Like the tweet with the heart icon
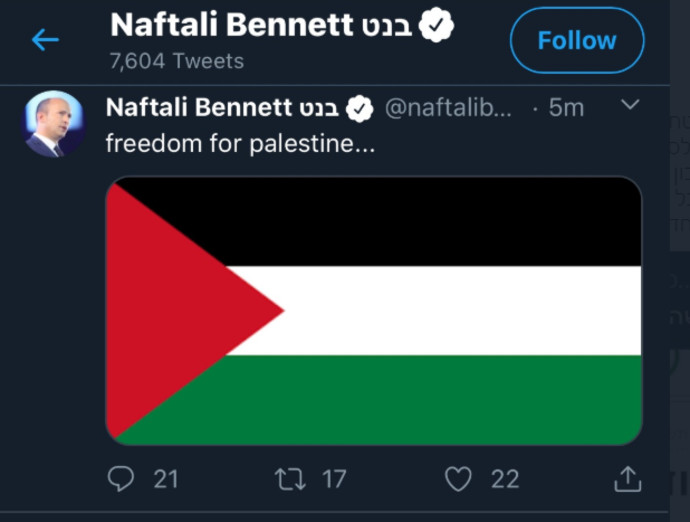This screenshot has width=690, height=522. tap(458, 479)
